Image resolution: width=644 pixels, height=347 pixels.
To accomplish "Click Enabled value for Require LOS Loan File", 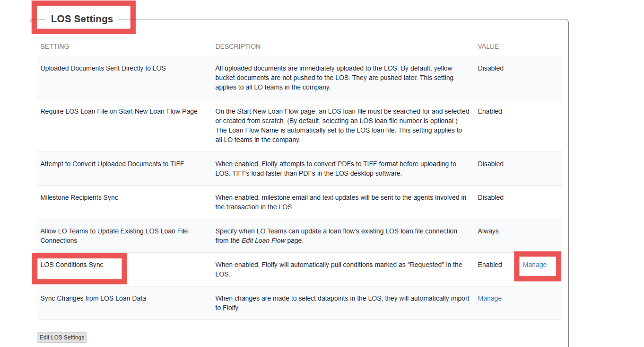I will (490, 111).
